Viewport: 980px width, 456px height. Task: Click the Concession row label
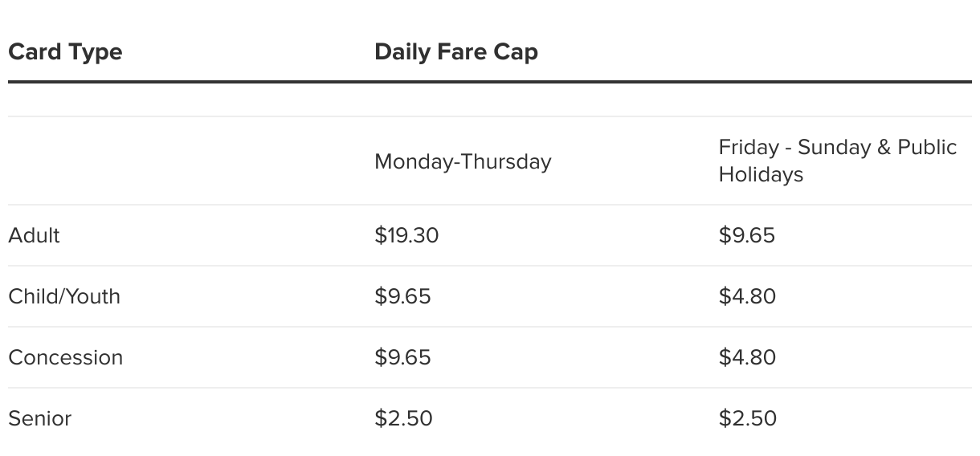click(65, 357)
